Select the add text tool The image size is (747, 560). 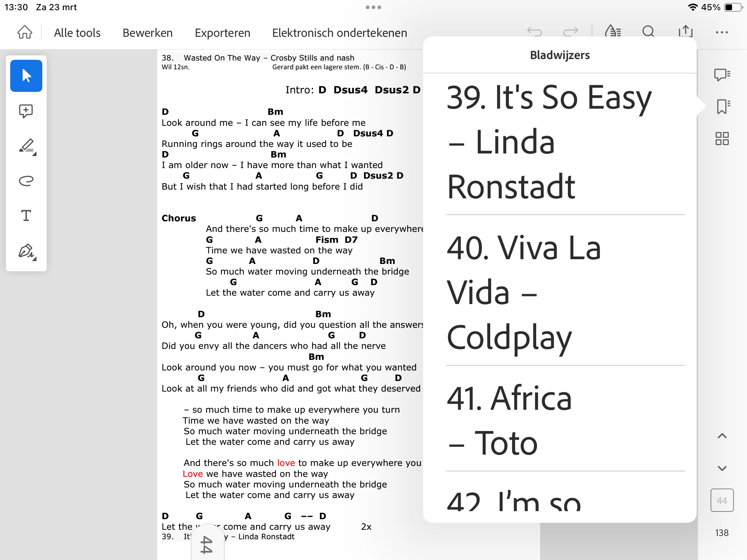(x=26, y=216)
